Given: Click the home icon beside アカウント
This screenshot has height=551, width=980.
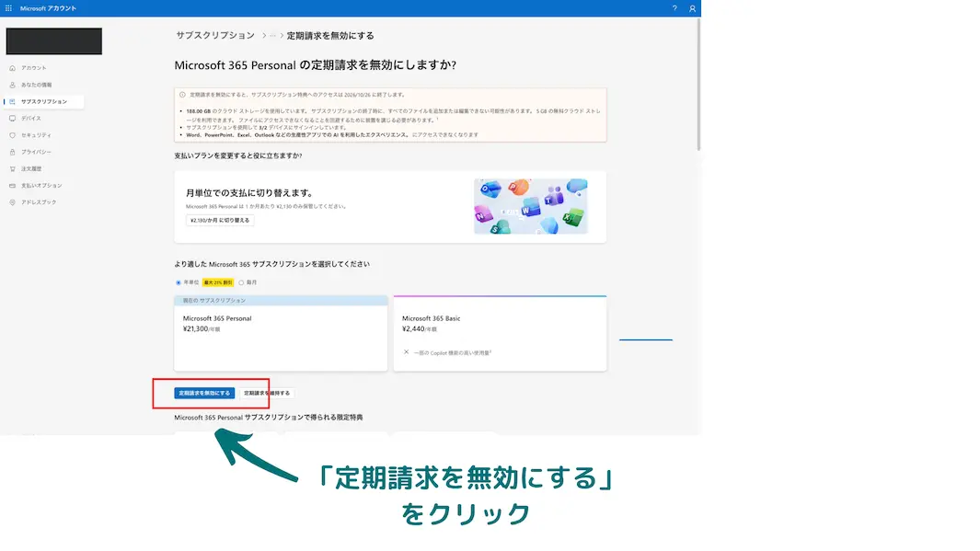Looking at the screenshot, I should tap(12, 67).
